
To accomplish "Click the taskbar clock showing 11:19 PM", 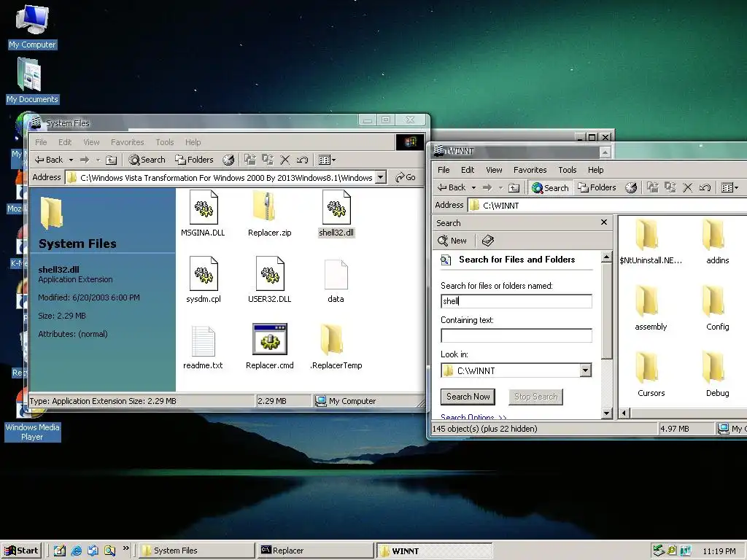I will click(719, 551).
